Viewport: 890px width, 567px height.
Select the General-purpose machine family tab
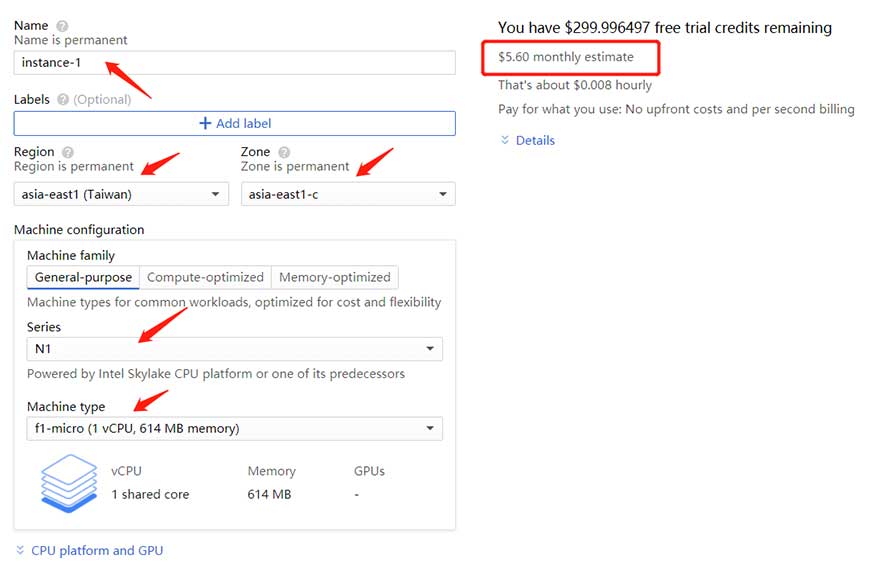tap(83, 277)
